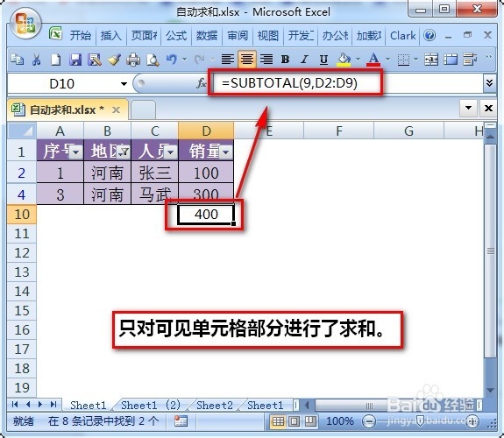504x438 pixels.
Task: Open the workbook tab list dropdown arrow
Action: tap(468, 108)
